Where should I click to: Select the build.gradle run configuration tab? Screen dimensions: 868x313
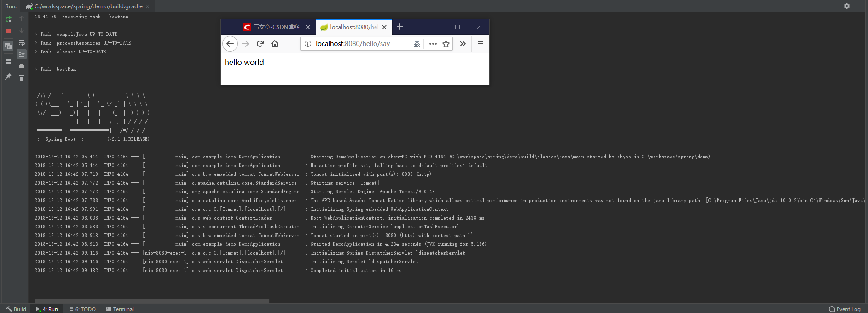(x=88, y=6)
